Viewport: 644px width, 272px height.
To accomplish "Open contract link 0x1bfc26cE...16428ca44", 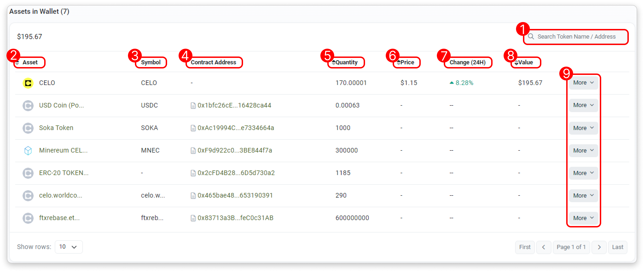I will (x=234, y=105).
